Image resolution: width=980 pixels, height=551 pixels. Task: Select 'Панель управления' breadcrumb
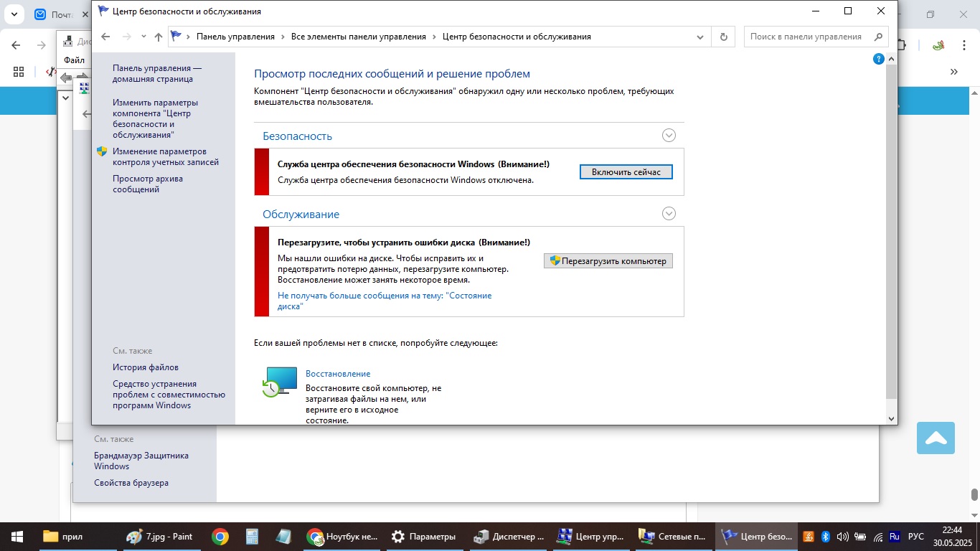pyautogui.click(x=235, y=37)
